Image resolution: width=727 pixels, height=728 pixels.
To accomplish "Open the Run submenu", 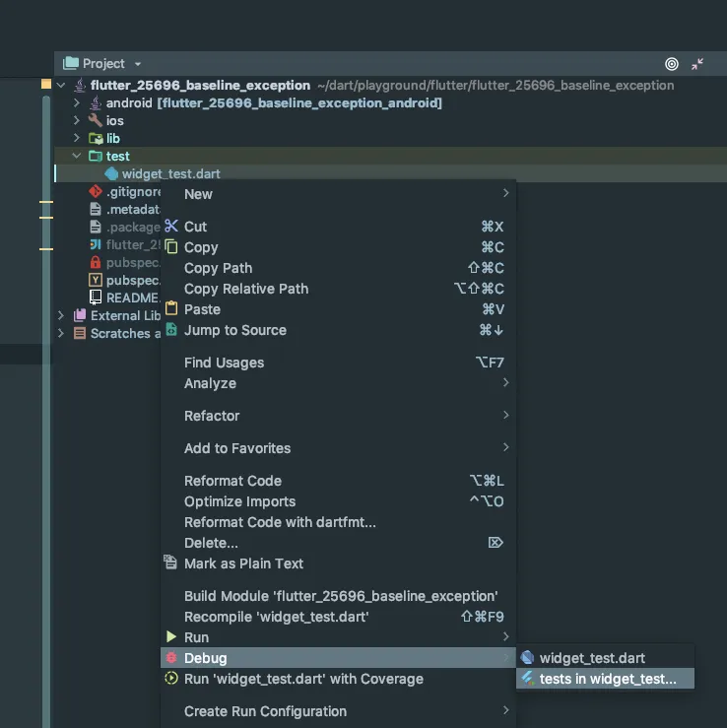I will 338,637.
